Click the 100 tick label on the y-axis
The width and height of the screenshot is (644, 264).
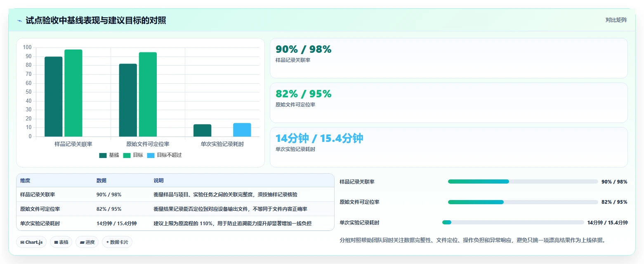click(x=27, y=47)
